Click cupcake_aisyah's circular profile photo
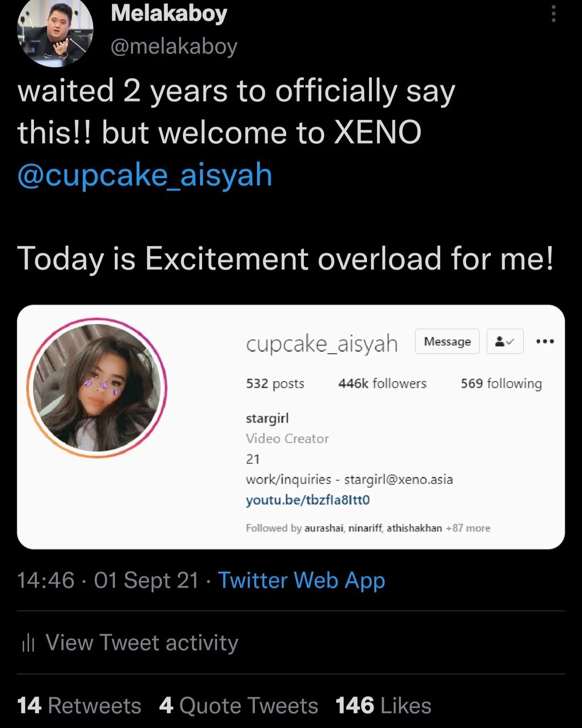The width and height of the screenshot is (582, 728). (x=97, y=388)
